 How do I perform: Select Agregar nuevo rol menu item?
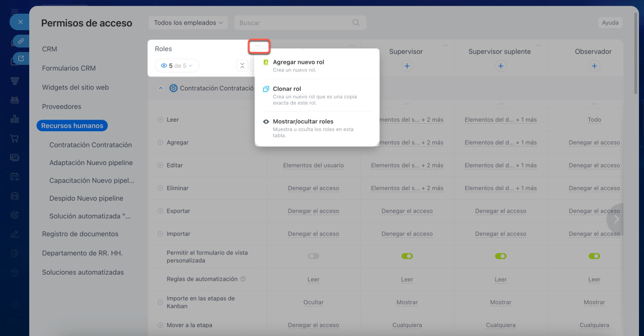pyautogui.click(x=298, y=62)
